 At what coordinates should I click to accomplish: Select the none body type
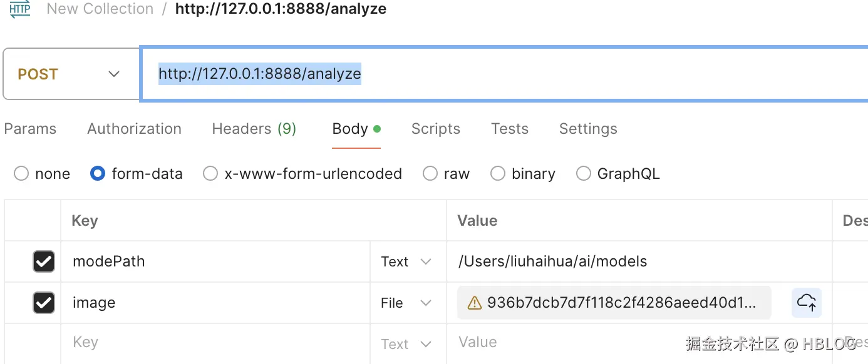tap(21, 173)
